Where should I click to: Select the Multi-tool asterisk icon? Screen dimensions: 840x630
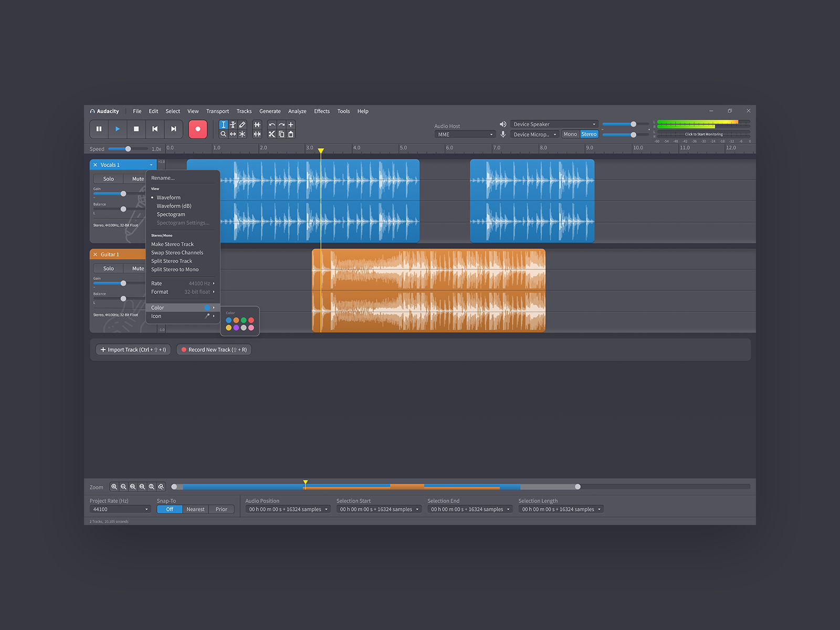pos(243,134)
